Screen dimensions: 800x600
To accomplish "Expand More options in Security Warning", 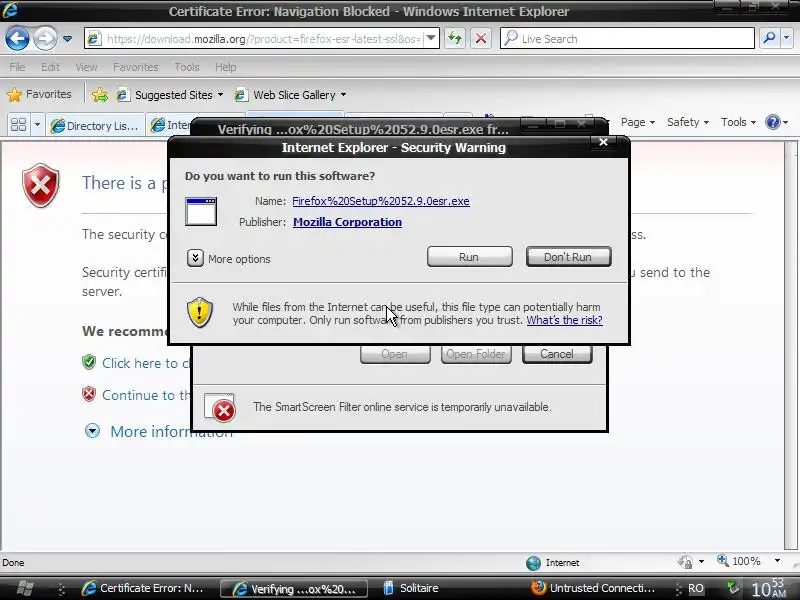I will pyautogui.click(x=229, y=259).
